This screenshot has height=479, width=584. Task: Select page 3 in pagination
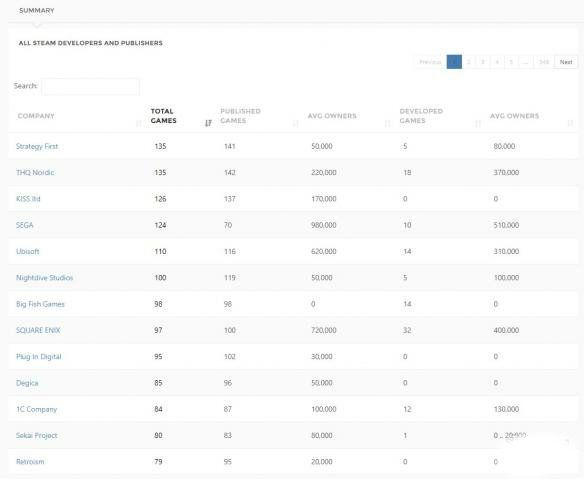tap(483, 62)
